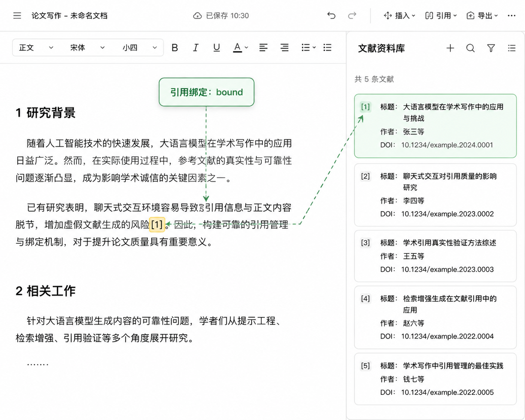Place cursor in paragraph starting 随着人工智能技术

pyautogui.click(x=154, y=161)
